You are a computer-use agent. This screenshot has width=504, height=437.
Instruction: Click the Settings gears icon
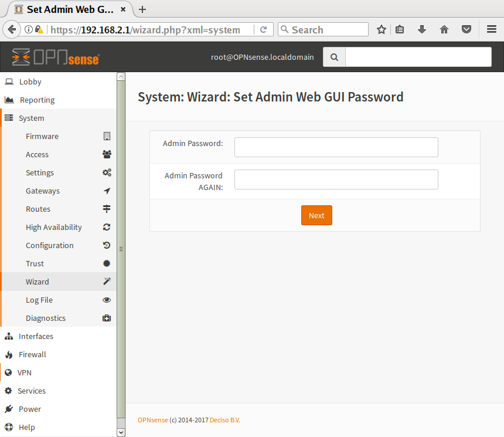pyautogui.click(x=107, y=172)
